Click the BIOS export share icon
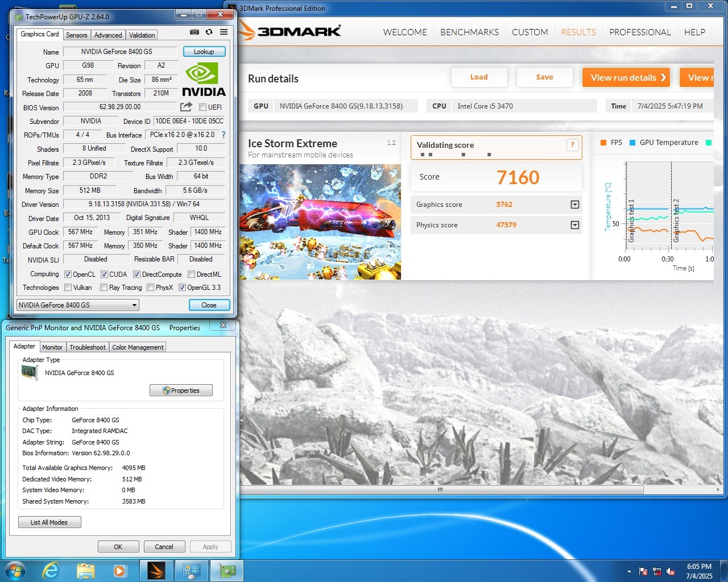 tap(186, 107)
